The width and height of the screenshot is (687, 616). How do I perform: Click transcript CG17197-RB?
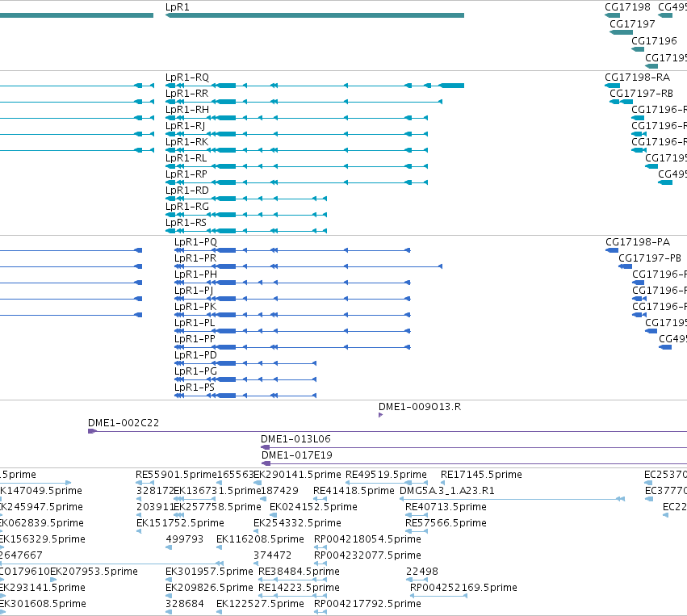[x=641, y=94]
